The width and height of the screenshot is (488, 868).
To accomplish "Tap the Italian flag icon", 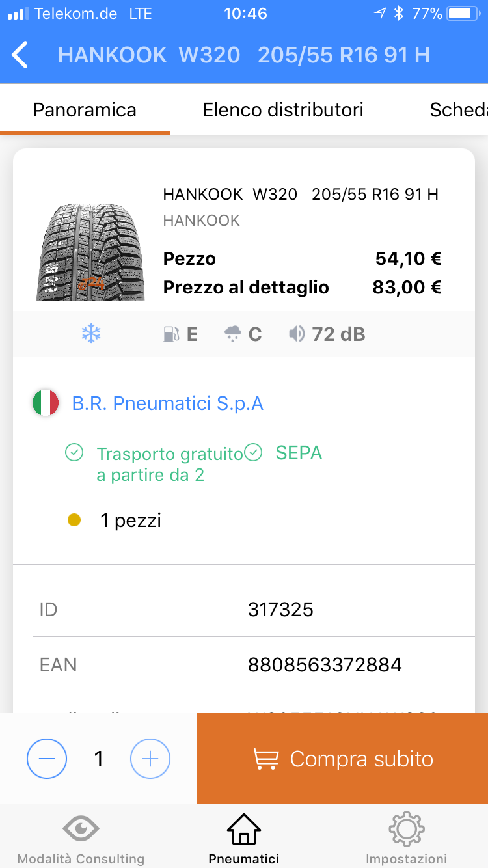I will 46,403.
